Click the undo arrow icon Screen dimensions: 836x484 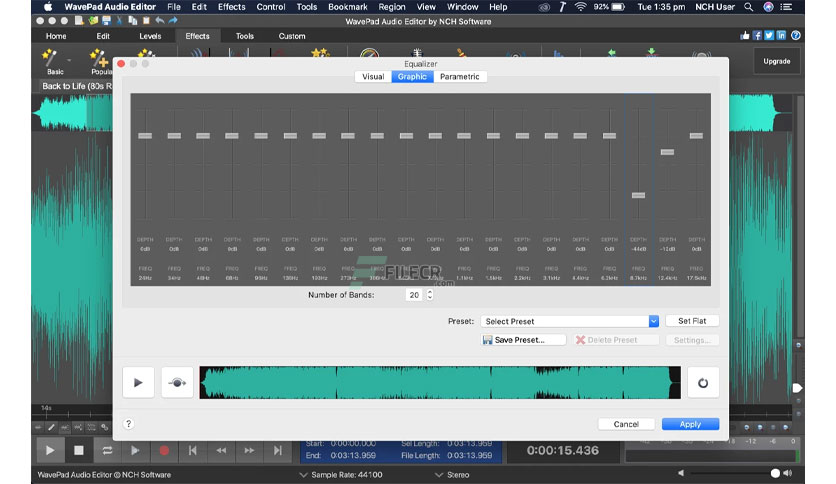(x=159, y=21)
